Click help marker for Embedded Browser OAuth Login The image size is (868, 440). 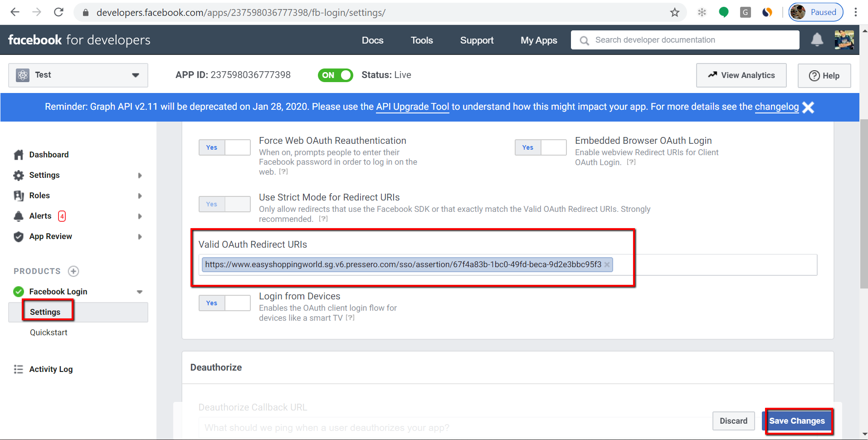coord(631,162)
